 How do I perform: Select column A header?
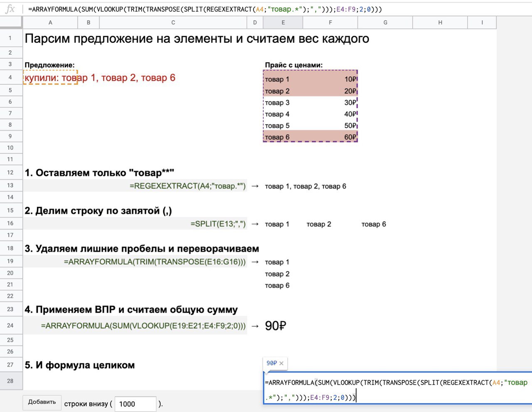pyautogui.click(x=50, y=22)
